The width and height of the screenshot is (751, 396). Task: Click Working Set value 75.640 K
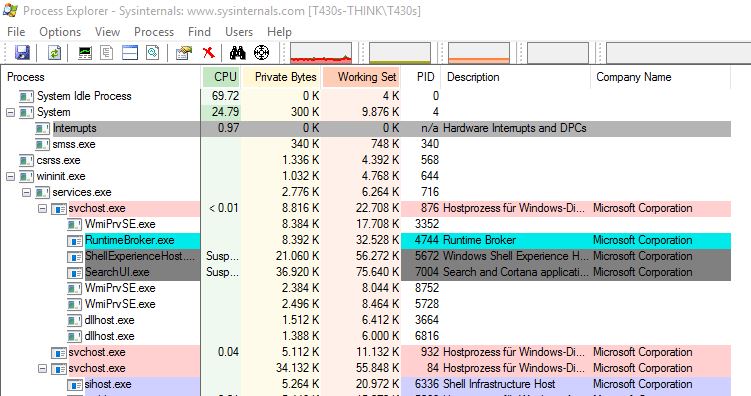[x=377, y=272]
